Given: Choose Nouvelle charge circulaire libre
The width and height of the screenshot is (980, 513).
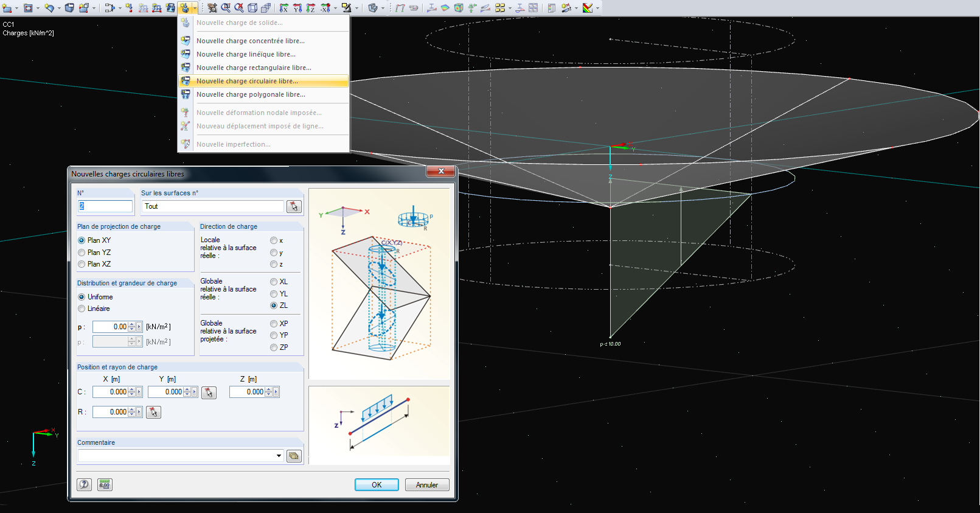Looking at the screenshot, I should 263,81.
